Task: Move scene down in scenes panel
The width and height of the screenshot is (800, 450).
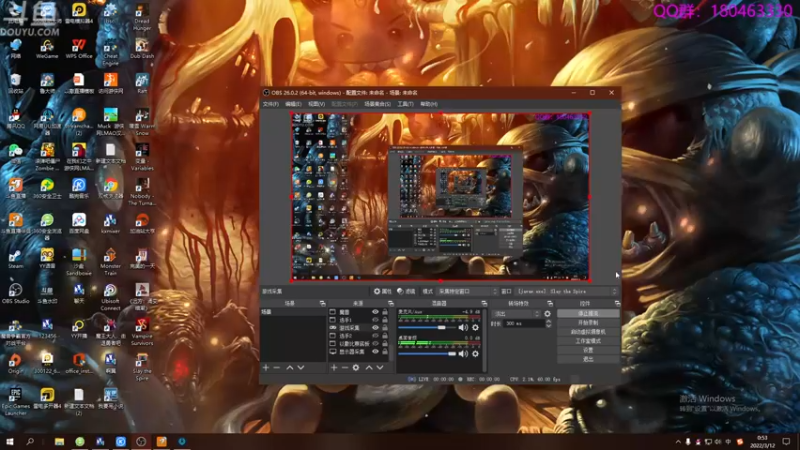Action: [301, 367]
